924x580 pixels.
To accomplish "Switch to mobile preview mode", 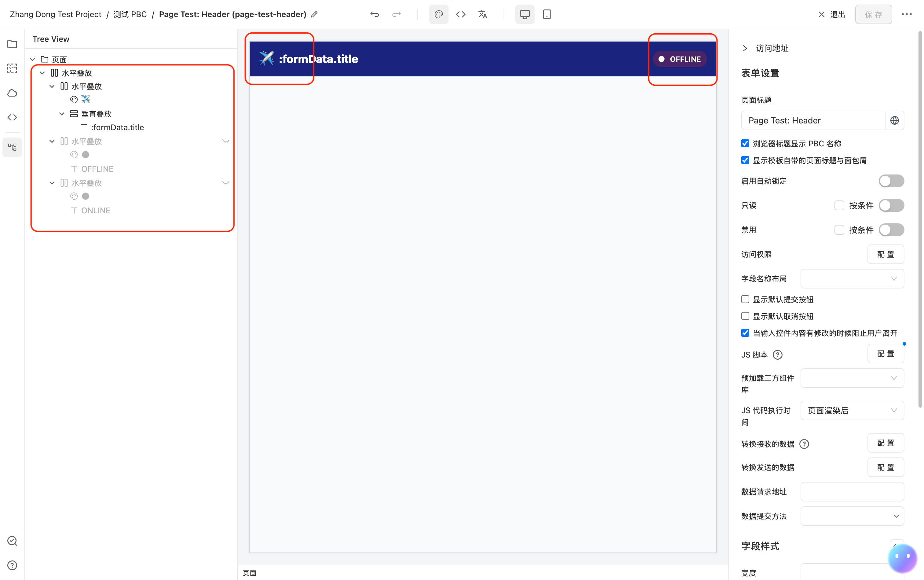I will click(547, 15).
